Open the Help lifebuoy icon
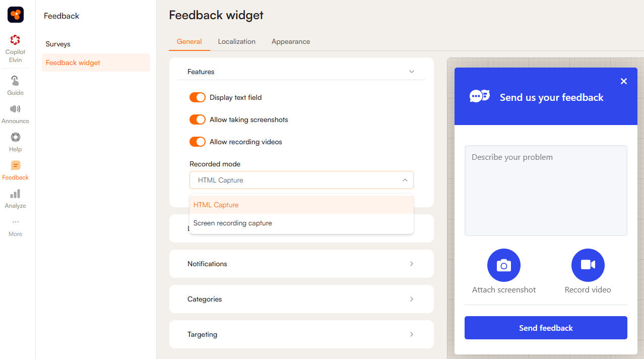Viewport: 644px width, 359px height. tap(15, 137)
